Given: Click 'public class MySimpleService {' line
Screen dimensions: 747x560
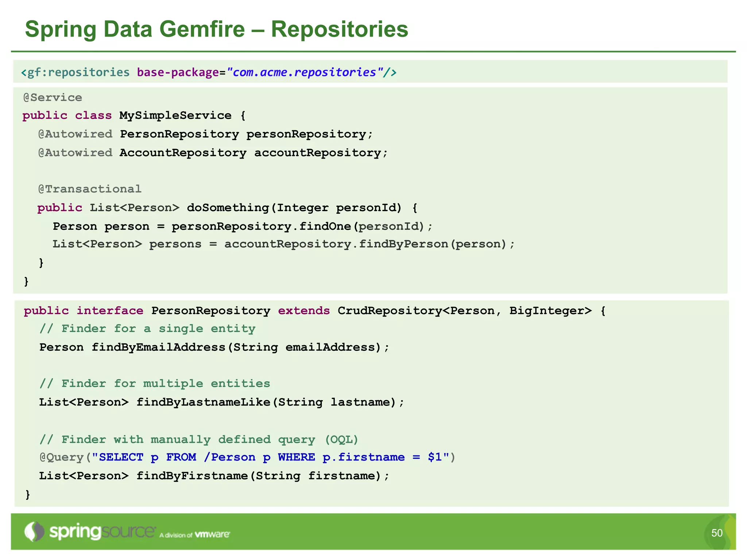Looking at the screenshot, I should coord(134,116).
